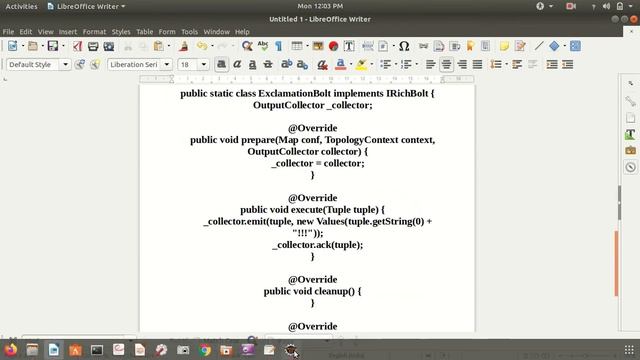Open sidebar Styles panel icon
This screenshot has height=360, width=640.
point(631,134)
